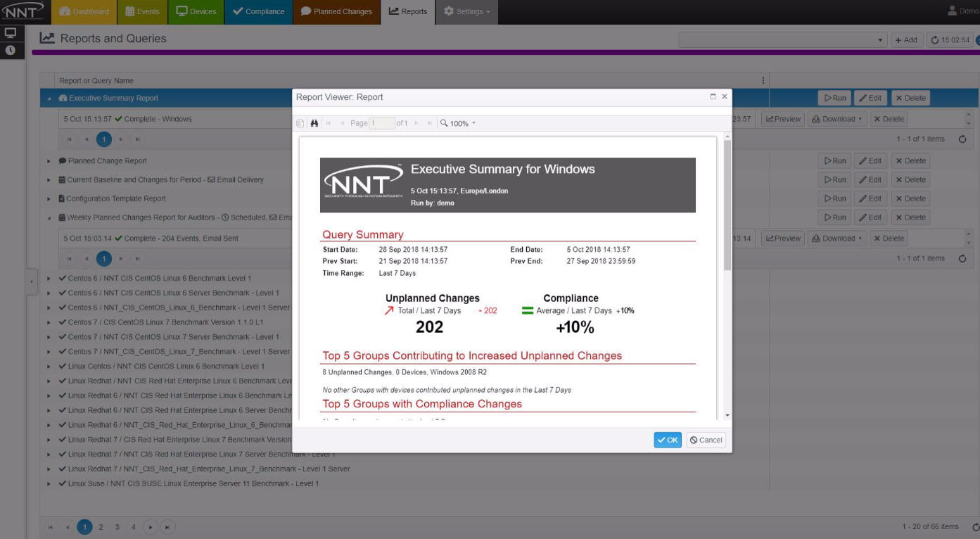Click the user icon beside Demo
Image resolution: width=980 pixels, height=539 pixels.
[x=953, y=11]
